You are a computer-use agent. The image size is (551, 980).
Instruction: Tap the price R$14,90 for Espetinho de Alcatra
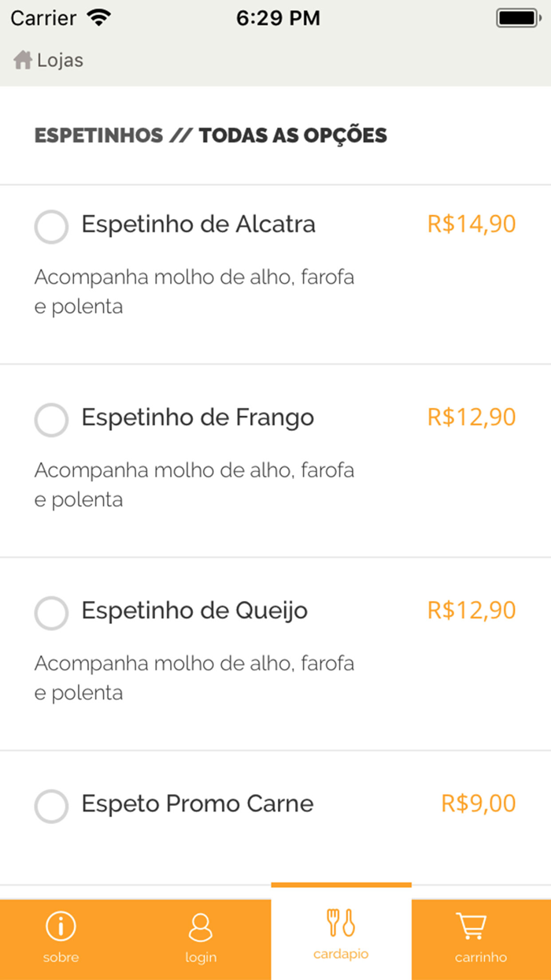471,225
